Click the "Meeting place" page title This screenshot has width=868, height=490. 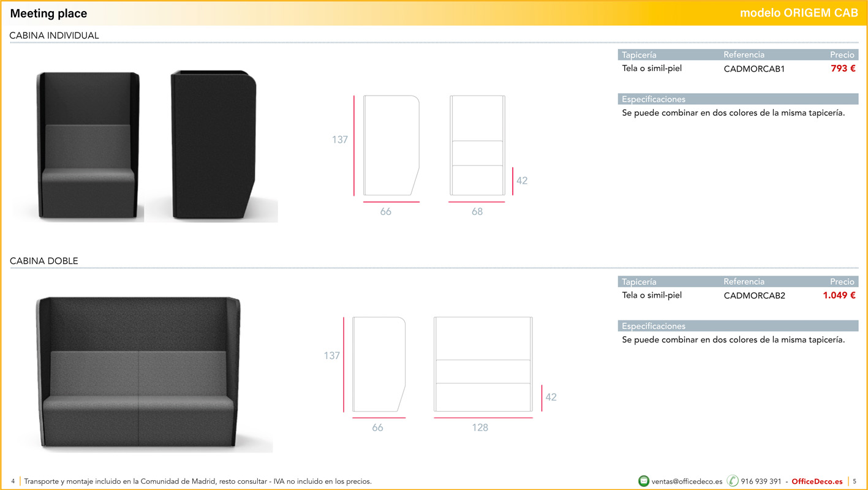coord(48,13)
